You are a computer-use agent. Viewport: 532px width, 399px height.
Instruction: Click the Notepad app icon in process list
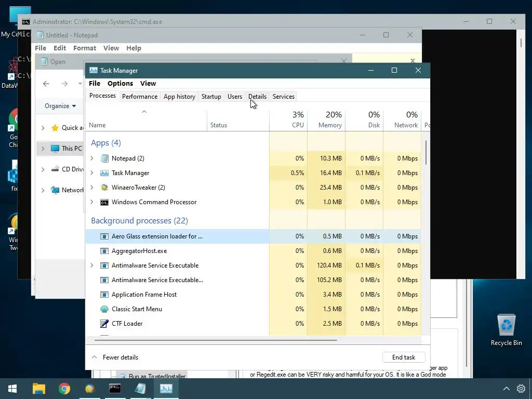[x=104, y=158]
